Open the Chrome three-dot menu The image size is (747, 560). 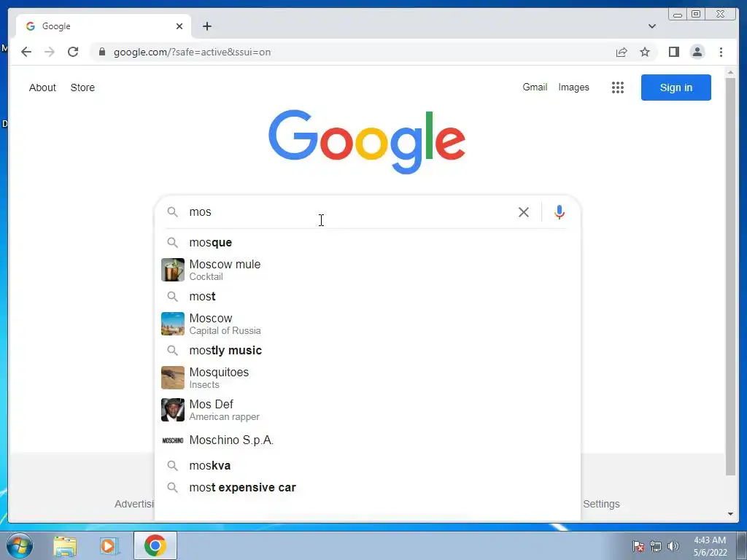[721, 52]
